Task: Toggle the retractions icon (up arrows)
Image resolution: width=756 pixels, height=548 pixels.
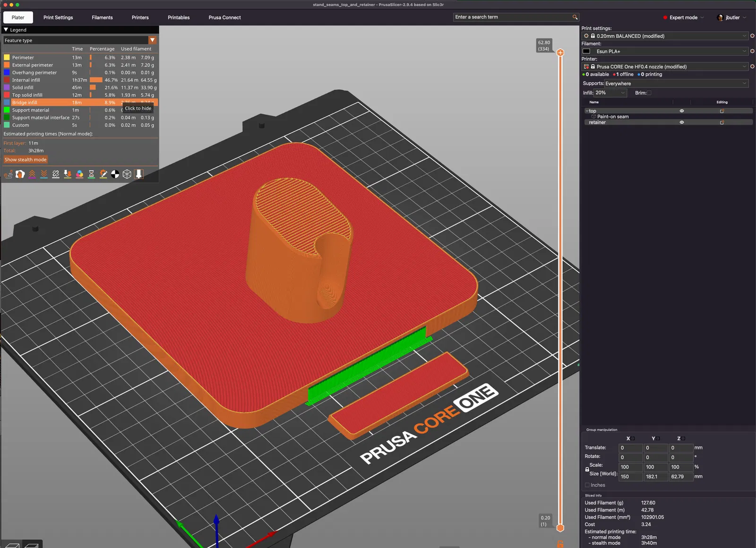Action: 32,174
